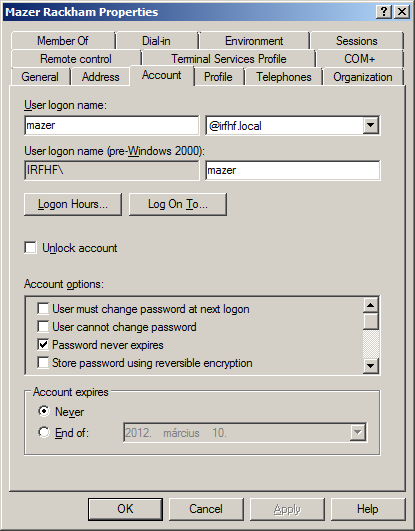Viewport: 415px width, 531px height.
Task: Tick User cannot change password checkbox
Action: point(43,327)
